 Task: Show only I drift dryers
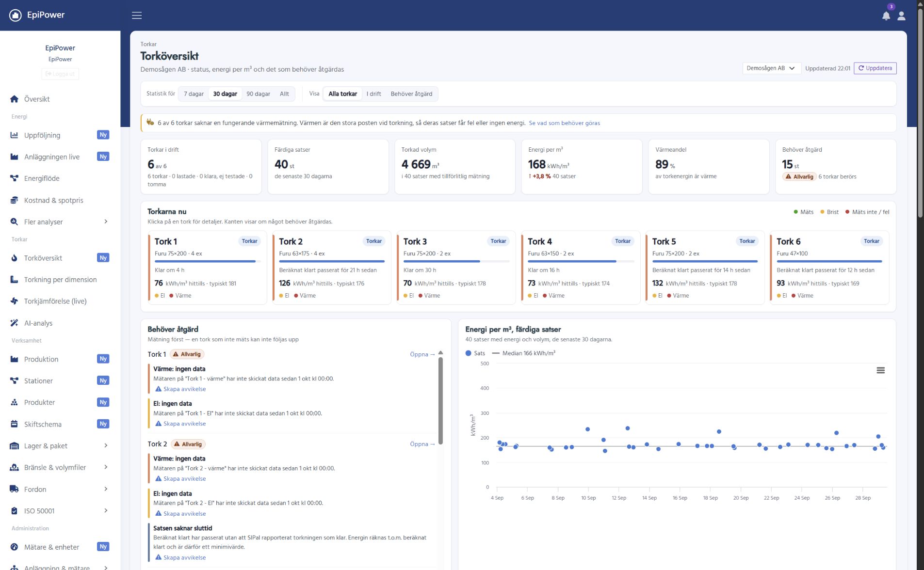click(x=373, y=94)
